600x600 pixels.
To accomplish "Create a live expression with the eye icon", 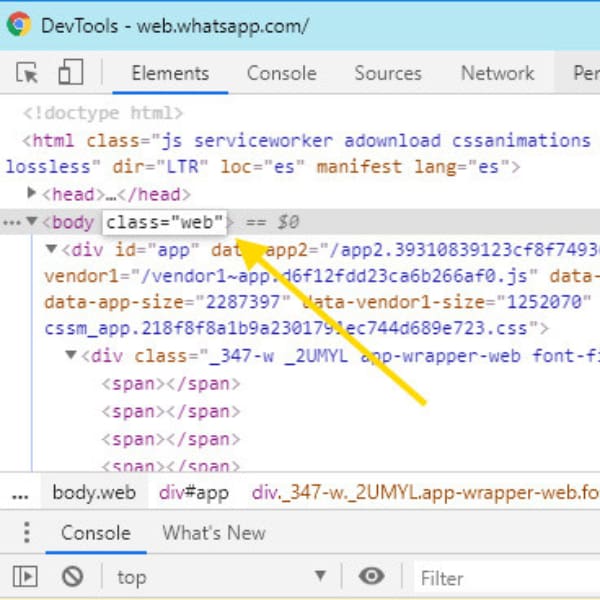I will [x=371, y=576].
